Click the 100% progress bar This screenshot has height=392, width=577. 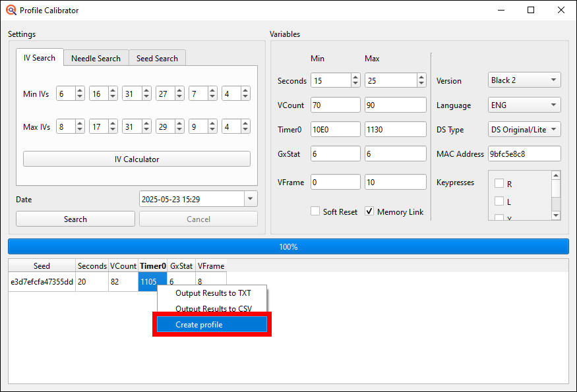(288, 246)
